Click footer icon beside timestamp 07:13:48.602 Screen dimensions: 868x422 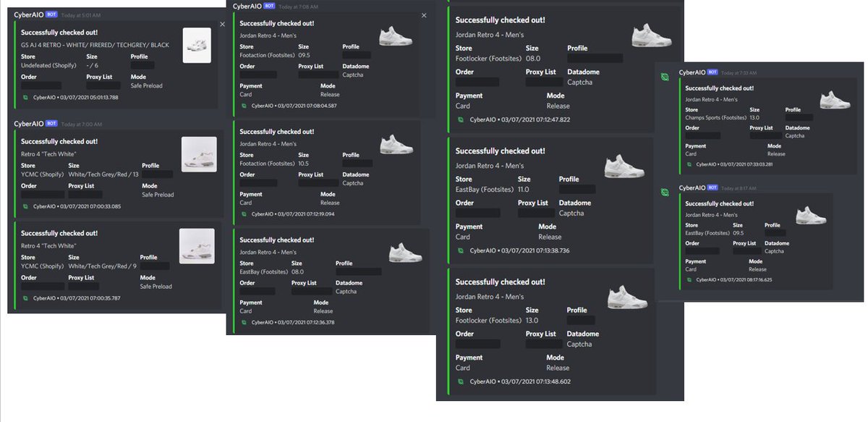[x=460, y=381]
